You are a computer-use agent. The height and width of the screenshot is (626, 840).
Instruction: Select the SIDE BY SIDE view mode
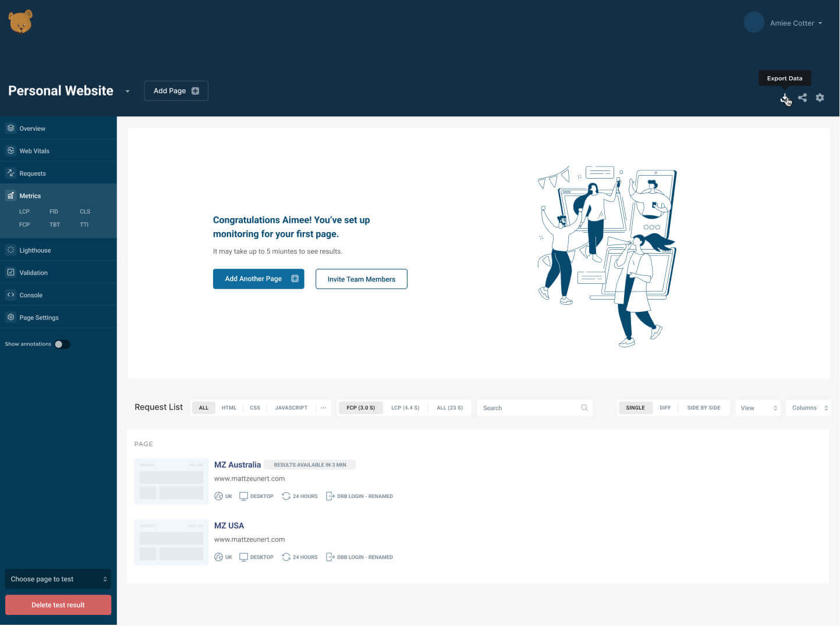(x=703, y=408)
